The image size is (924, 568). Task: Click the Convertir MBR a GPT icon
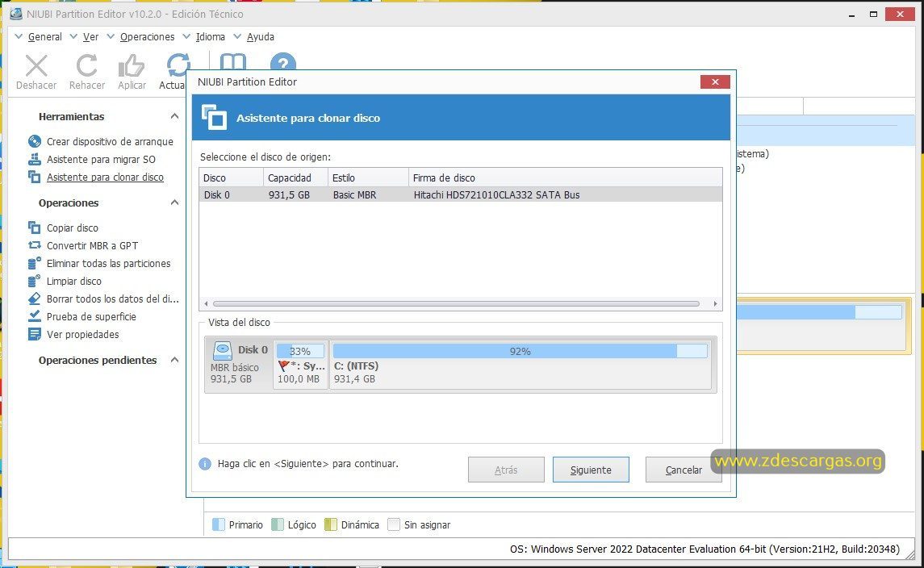pos(35,245)
